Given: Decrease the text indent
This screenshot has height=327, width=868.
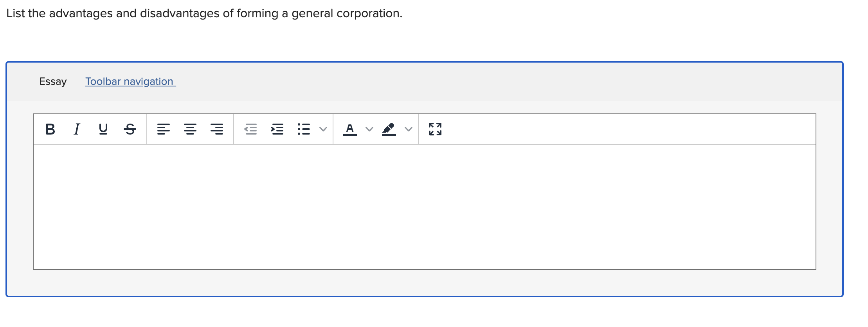Looking at the screenshot, I should pyautogui.click(x=250, y=129).
